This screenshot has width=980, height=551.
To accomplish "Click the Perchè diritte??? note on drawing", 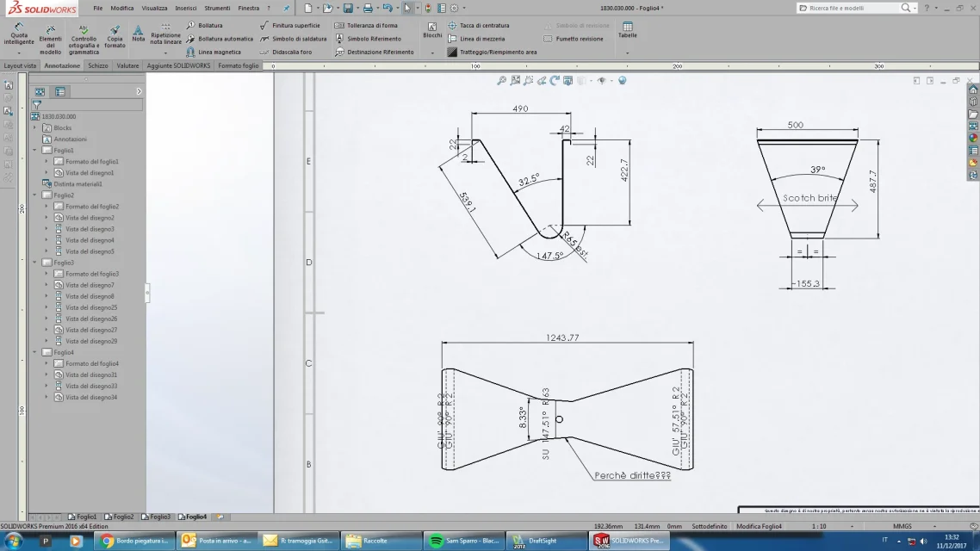I will pos(632,475).
